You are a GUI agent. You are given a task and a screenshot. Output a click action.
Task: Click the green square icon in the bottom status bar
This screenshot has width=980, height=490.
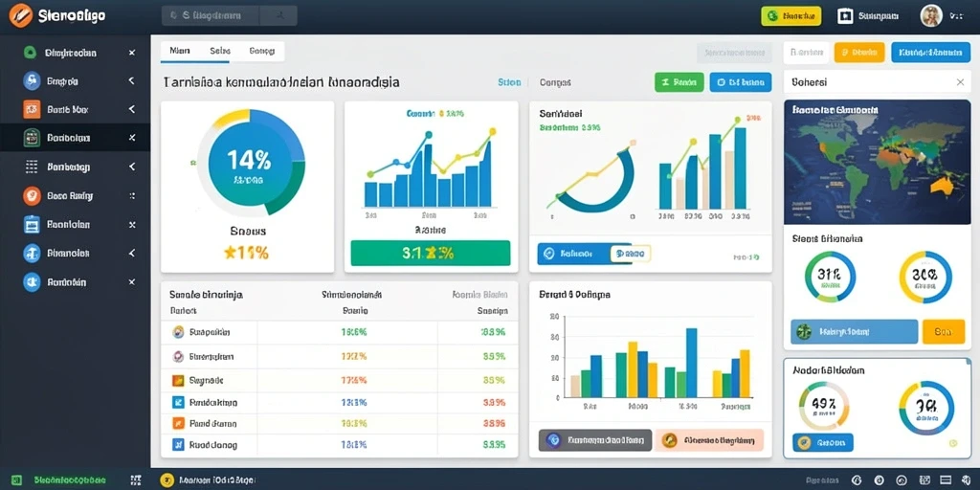(16, 480)
